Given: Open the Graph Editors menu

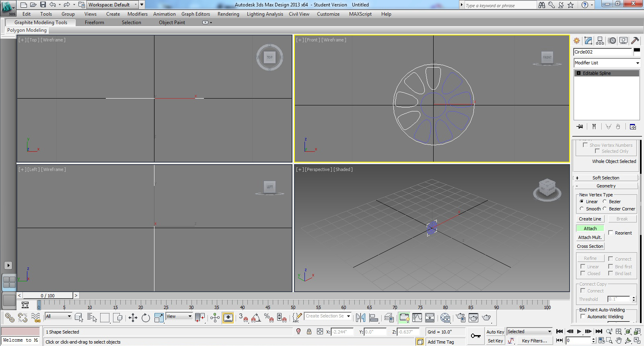Looking at the screenshot, I should (195, 14).
